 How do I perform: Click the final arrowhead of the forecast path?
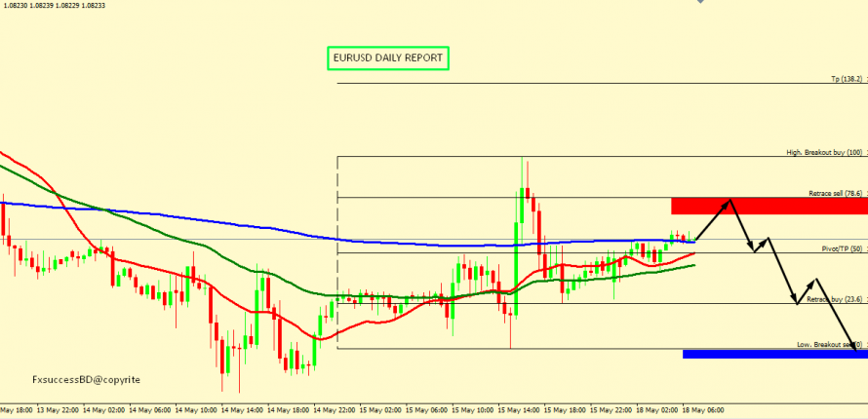pos(855,345)
